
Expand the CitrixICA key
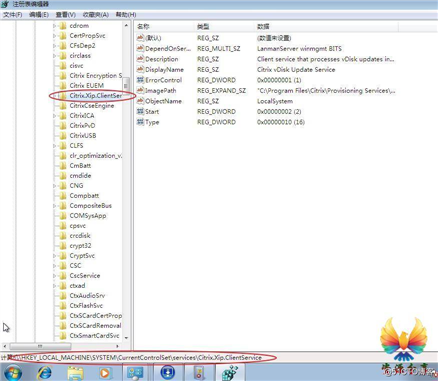coord(55,116)
